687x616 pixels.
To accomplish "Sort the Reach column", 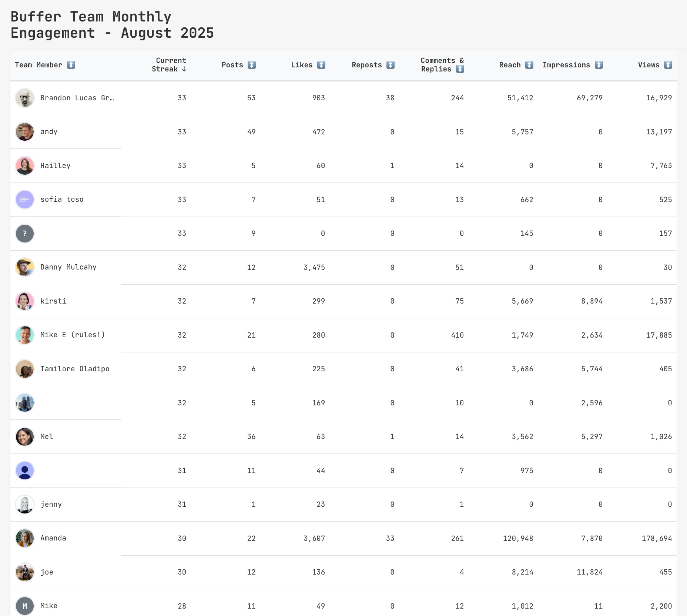I will [530, 65].
